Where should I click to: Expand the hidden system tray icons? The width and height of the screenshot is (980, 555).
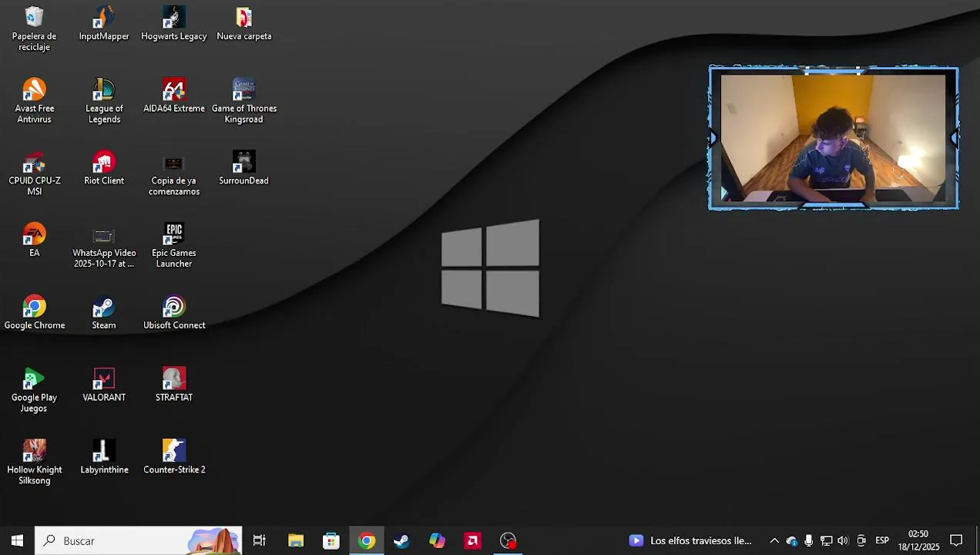click(774, 540)
